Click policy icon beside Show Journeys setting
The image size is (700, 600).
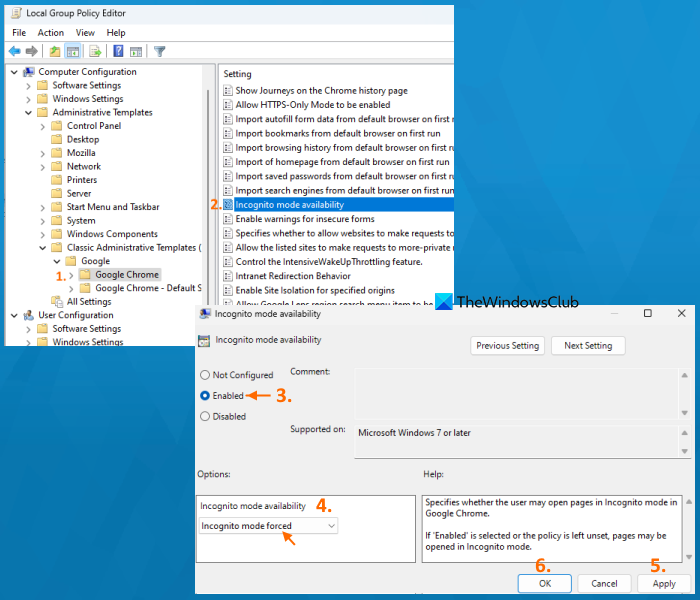(228, 91)
